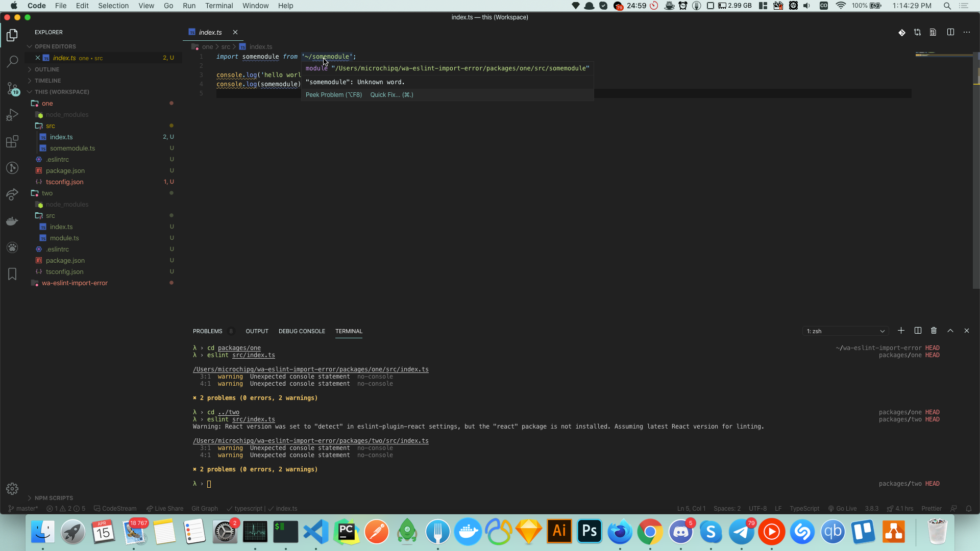Image resolution: width=980 pixels, height=551 pixels.
Task: Split the editor using the split icon
Action: 951,32
